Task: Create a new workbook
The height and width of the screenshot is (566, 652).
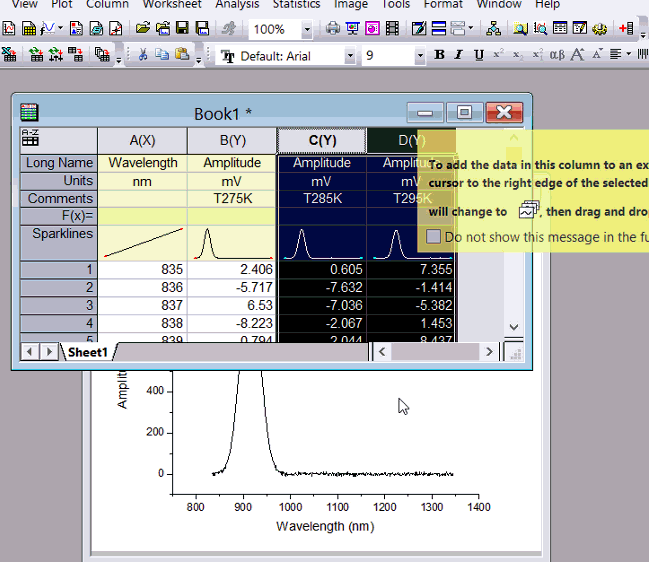Action: [29, 29]
